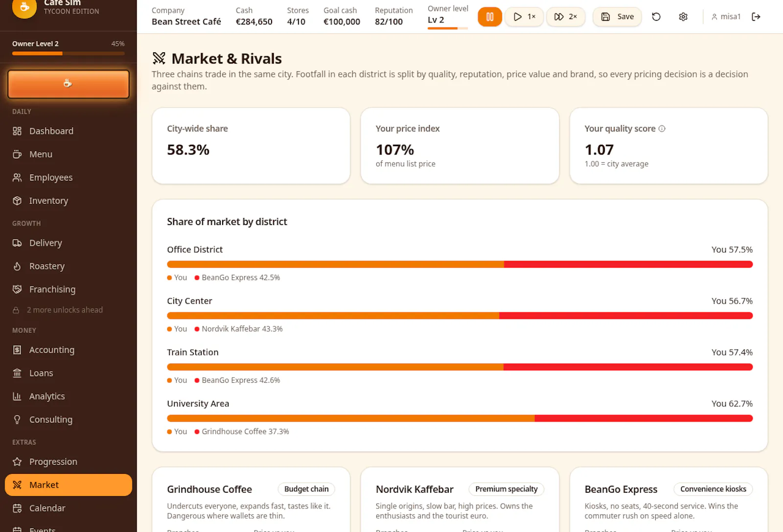The height and width of the screenshot is (532, 783).
Task: Click the Consulting lightbulb icon
Action: (17, 420)
